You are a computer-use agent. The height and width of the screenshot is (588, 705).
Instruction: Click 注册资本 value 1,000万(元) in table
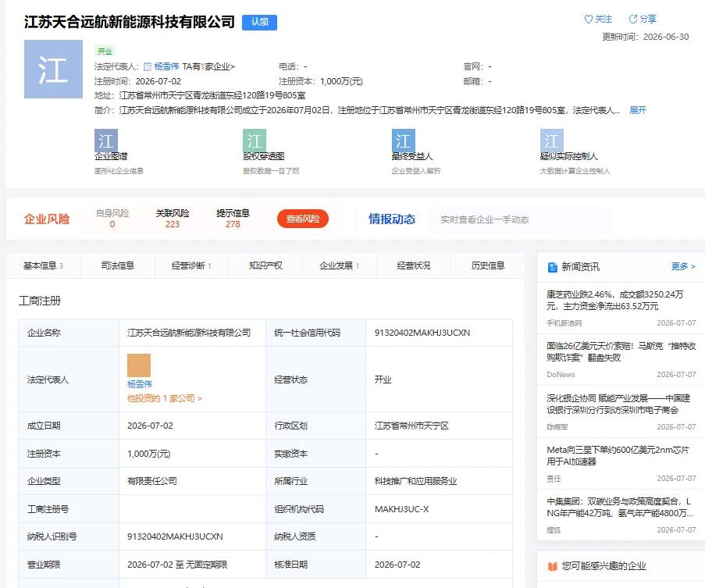149,454
